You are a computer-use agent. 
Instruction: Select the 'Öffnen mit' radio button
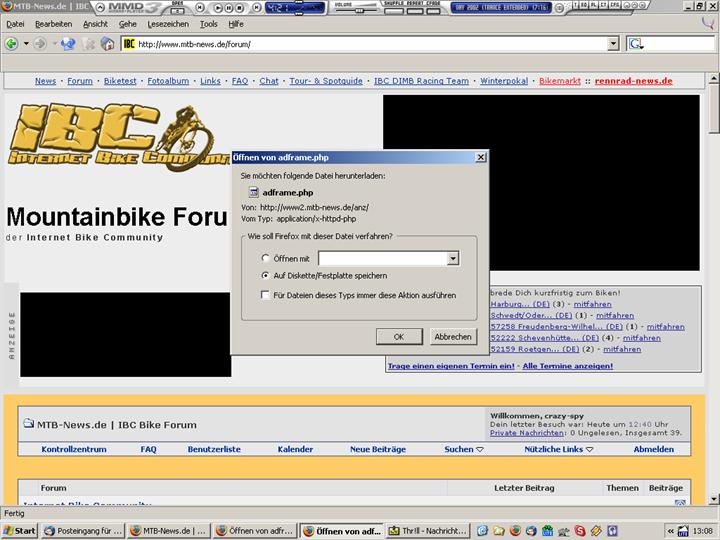265,258
